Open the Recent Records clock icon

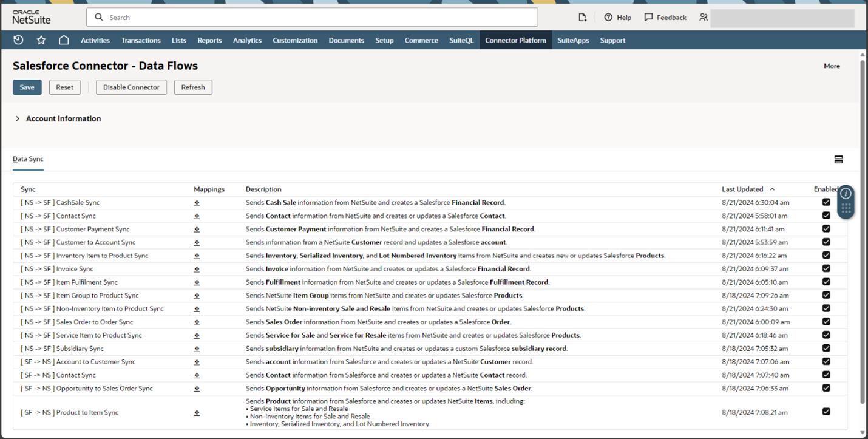18,40
